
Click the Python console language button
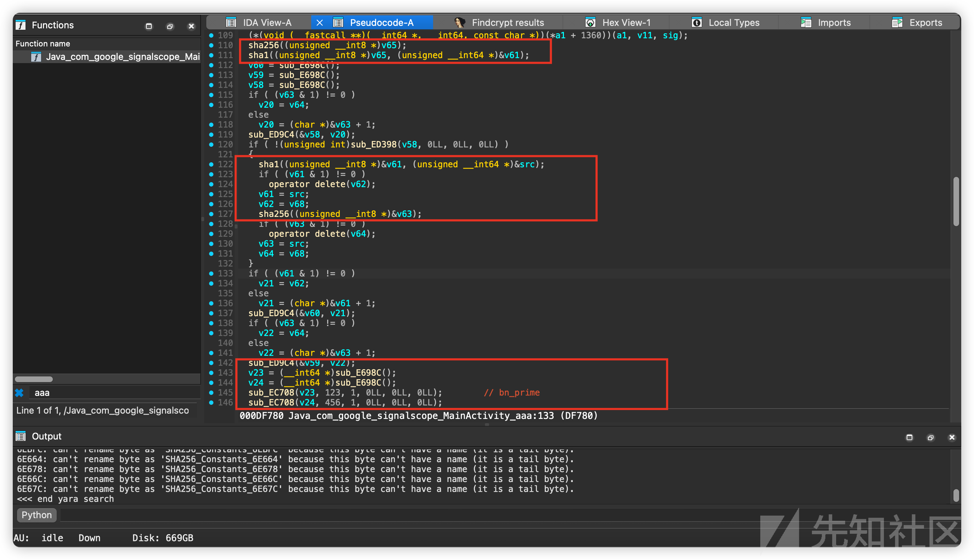37,515
